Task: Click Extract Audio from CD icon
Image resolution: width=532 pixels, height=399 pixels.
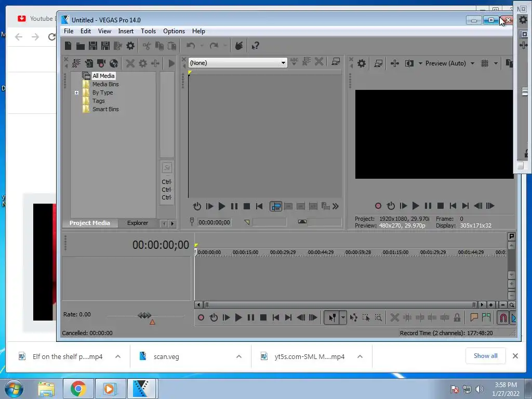Action: (114, 63)
